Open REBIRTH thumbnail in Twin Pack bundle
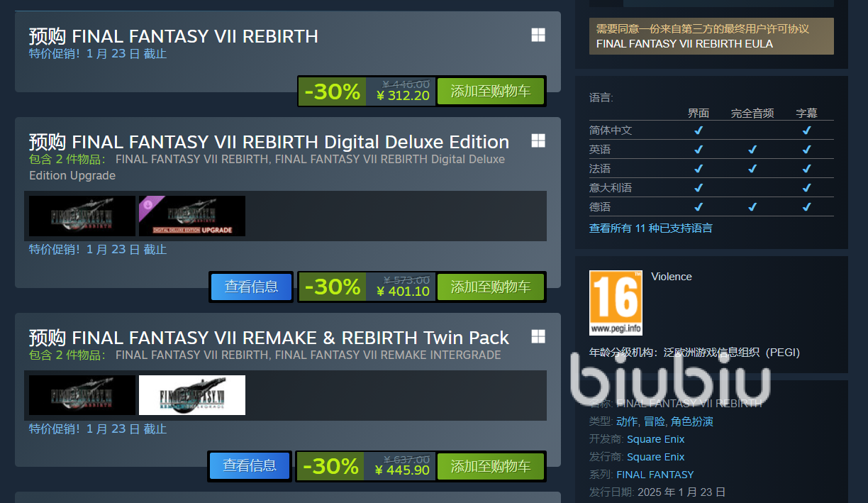 click(x=82, y=395)
